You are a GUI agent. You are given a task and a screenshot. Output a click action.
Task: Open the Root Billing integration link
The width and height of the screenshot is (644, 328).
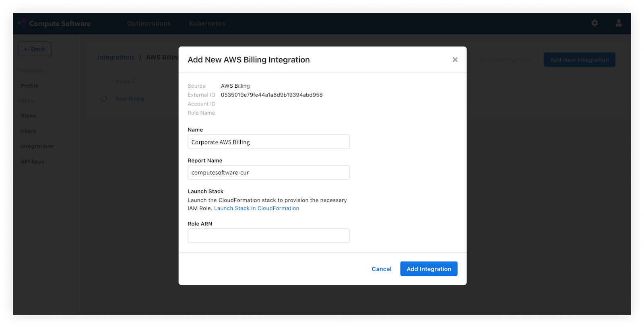coord(130,99)
